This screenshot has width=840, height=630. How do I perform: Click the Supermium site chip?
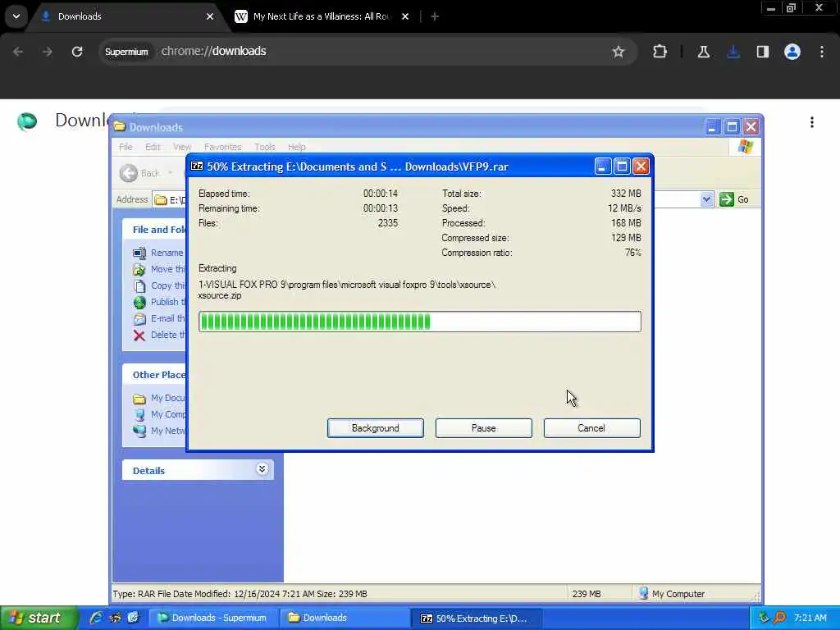(x=126, y=52)
